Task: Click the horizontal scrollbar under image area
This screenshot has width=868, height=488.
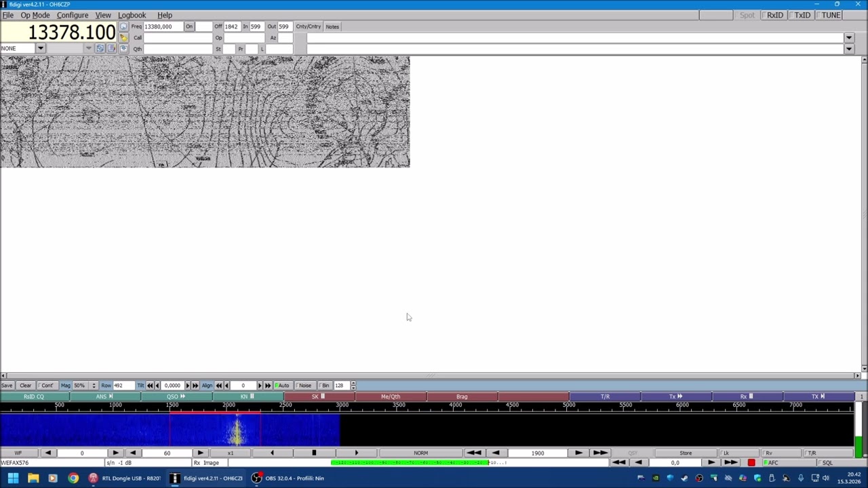Action: [x=431, y=375]
